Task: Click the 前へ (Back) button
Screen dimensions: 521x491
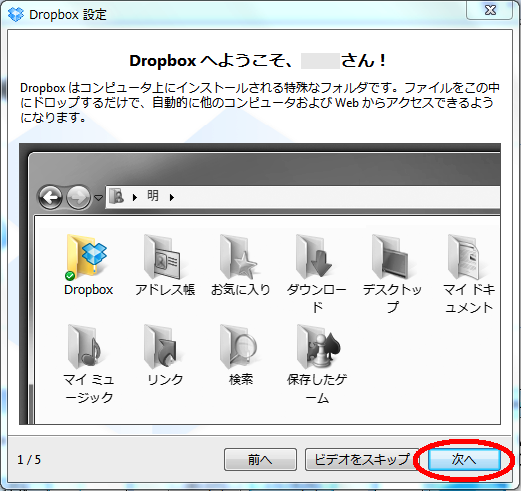Action: 260,460
